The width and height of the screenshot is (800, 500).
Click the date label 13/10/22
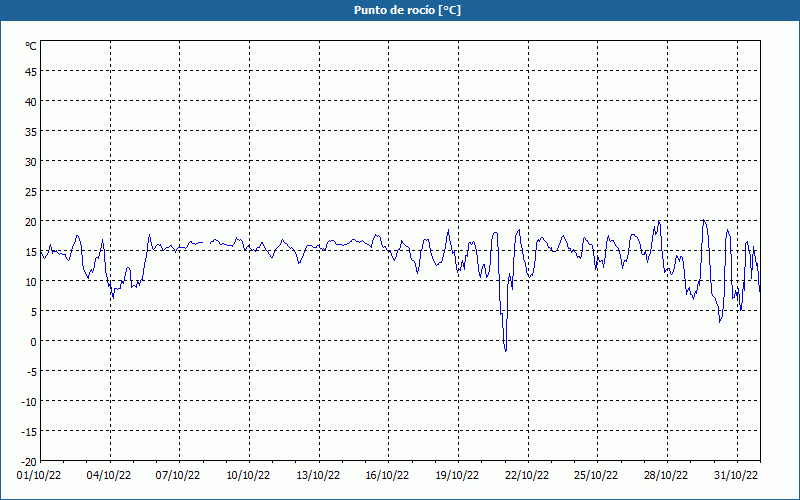pyautogui.click(x=318, y=476)
